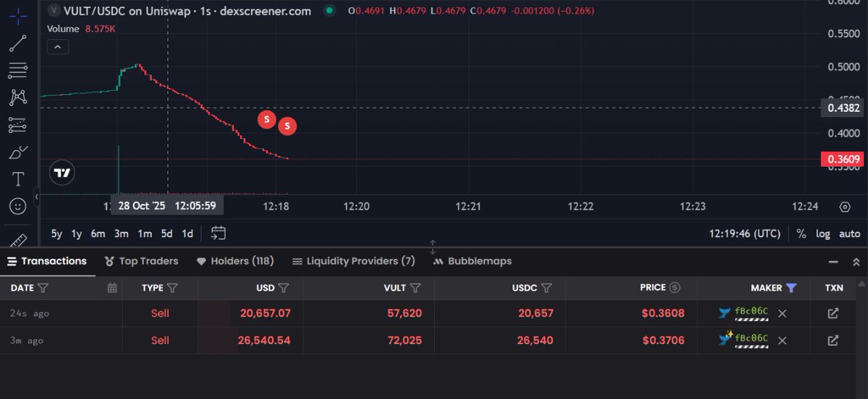Image resolution: width=868 pixels, height=399 pixels.
Task: Set chart range to 5d
Action: pyautogui.click(x=166, y=233)
